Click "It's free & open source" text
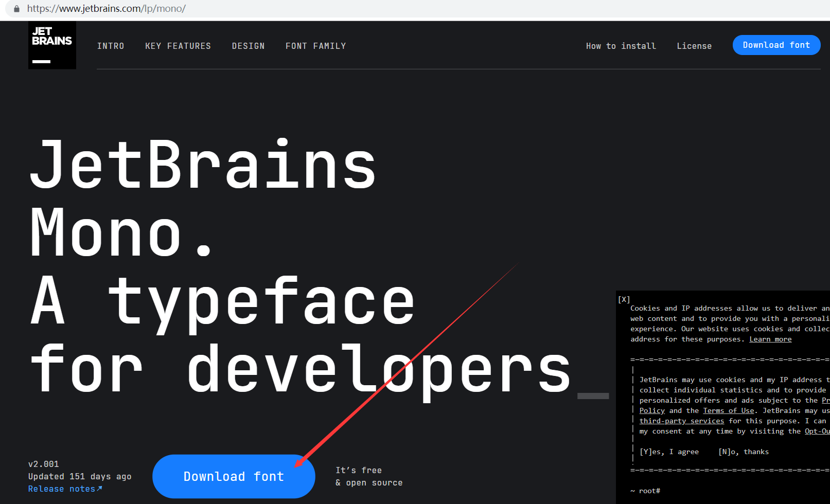Viewport: 830px width, 504px height. click(x=369, y=477)
